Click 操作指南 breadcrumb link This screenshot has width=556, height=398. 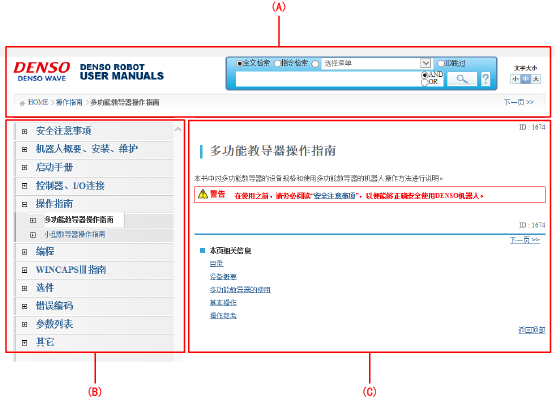(69, 103)
